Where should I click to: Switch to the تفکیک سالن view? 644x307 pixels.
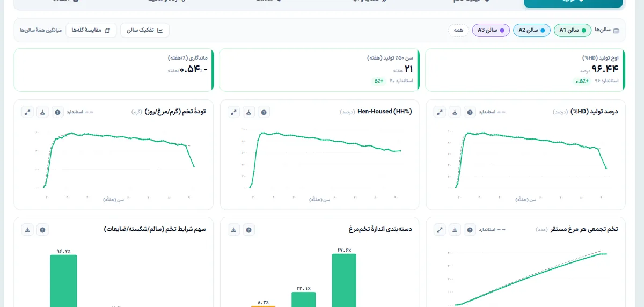145,30
